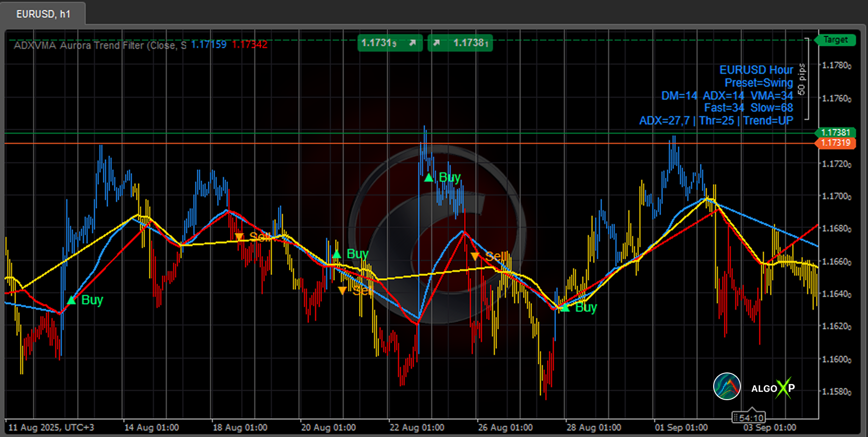Screen dimensions: 868x437
Task: Click the buy quick-trade button 1.17381
Action: (x=460, y=43)
